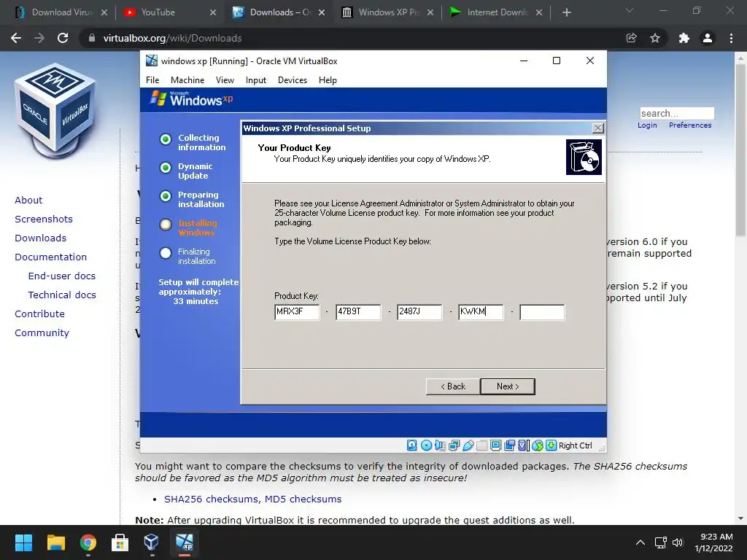Click the share page icon in address bar
Image resolution: width=747 pixels, height=560 pixels.
pyautogui.click(x=632, y=38)
